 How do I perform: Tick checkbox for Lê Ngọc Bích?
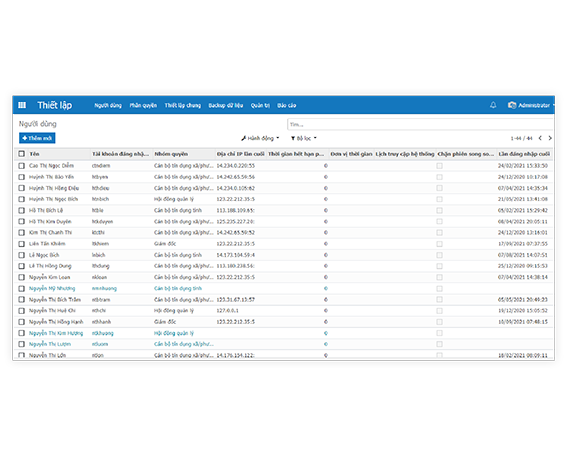pyautogui.click(x=21, y=255)
